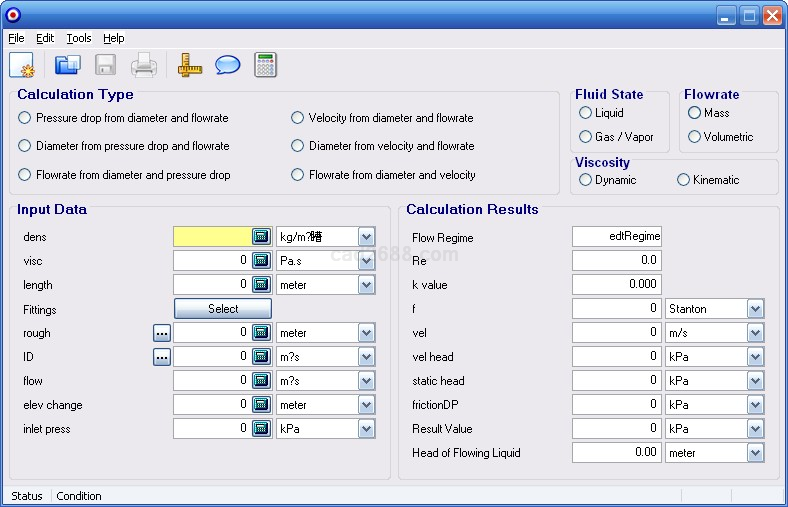This screenshot has height=507, width=788.
Task: Select Pressure drop from diameter and flowrate
Action: click(x=25, y=118)
